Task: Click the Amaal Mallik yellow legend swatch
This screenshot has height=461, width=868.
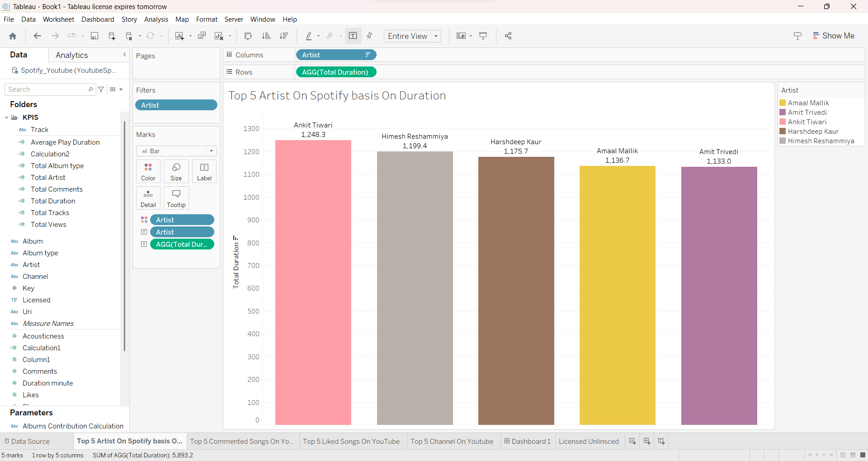Action: [783, 103]
